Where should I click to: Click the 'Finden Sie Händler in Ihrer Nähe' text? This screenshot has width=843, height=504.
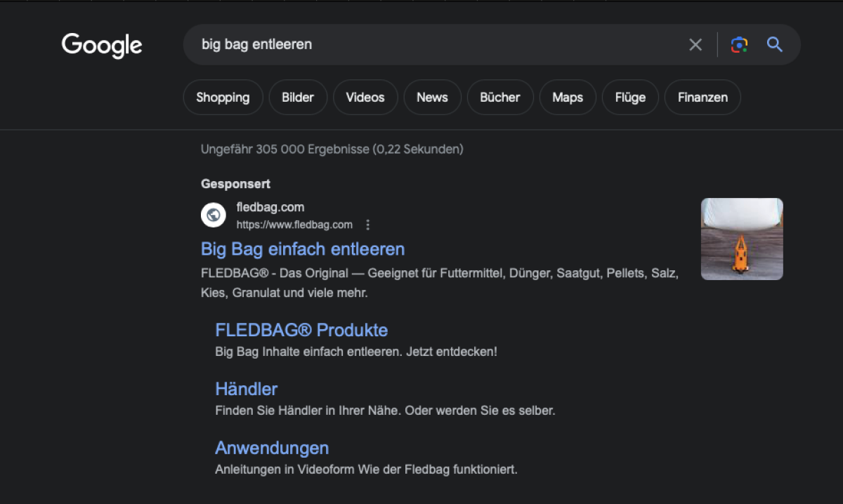pyautogui.click(x=385, y=411)
